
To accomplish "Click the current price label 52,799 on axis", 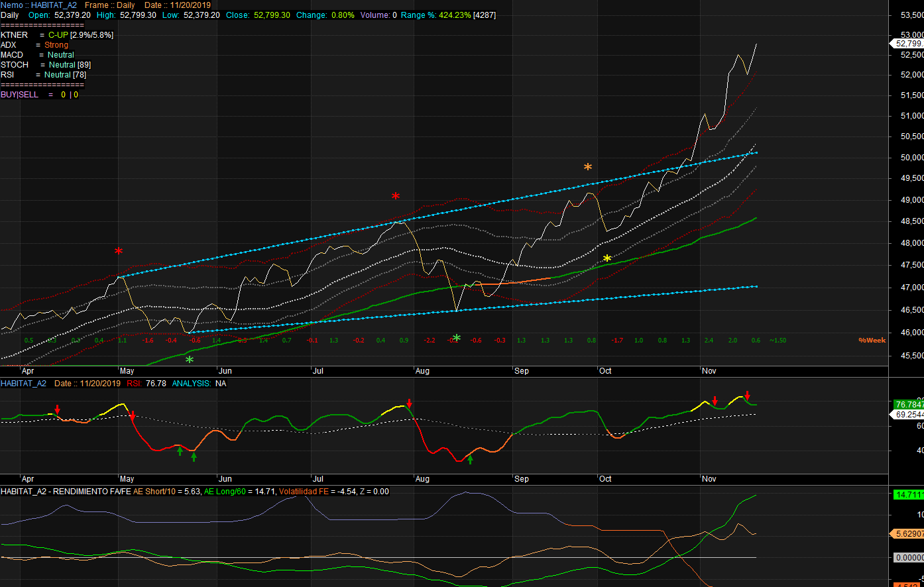I will tap(908, 44).
